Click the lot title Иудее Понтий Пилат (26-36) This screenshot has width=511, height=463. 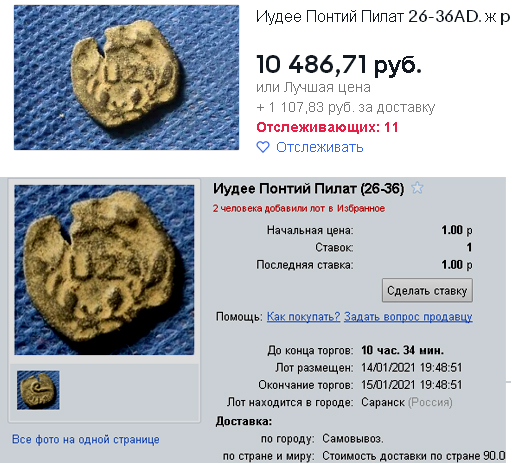coord(309,189)
